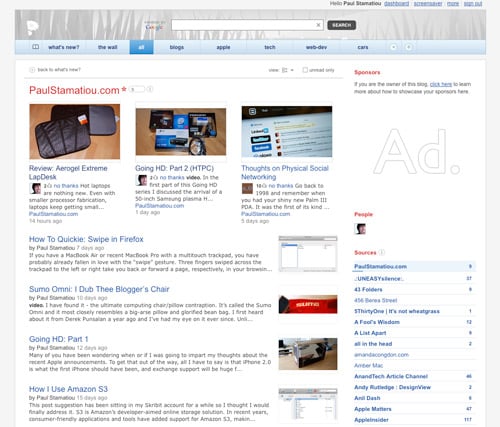Screen dimensions: 500x427
Task: Clear the search field with the X icon
Action: coord(318,25)
